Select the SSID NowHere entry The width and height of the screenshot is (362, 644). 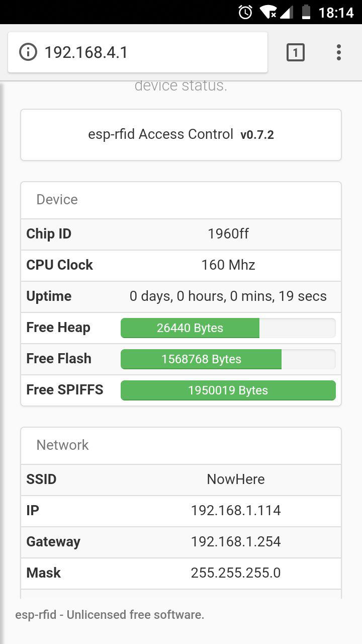(x=181, y=479)
